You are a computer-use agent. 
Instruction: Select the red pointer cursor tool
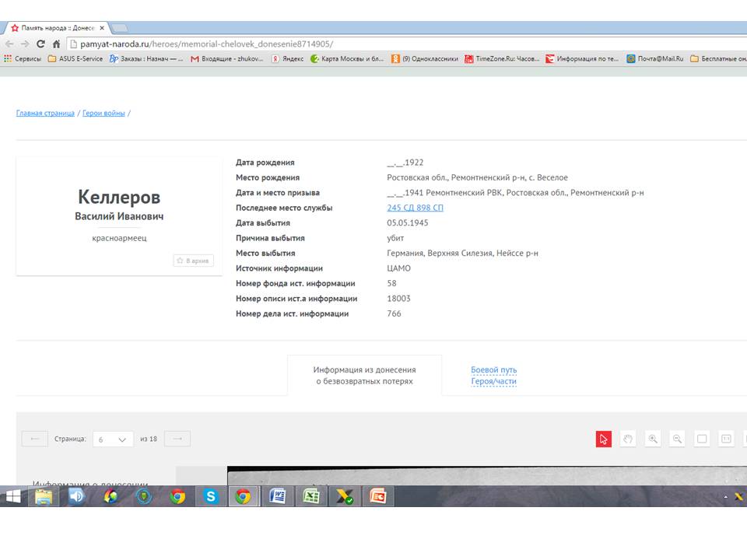click(604, 439)
